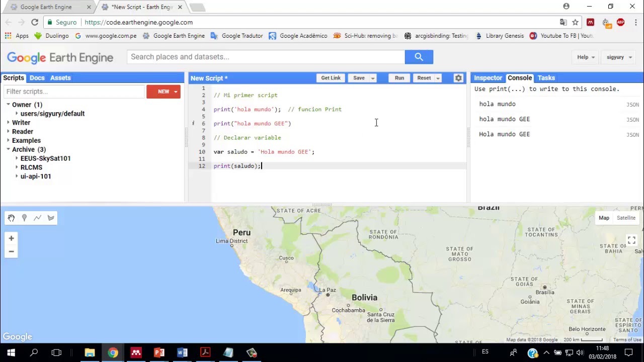Screen dimensions: 644x362
Task: Switch map to Map view
Action: 604,218
